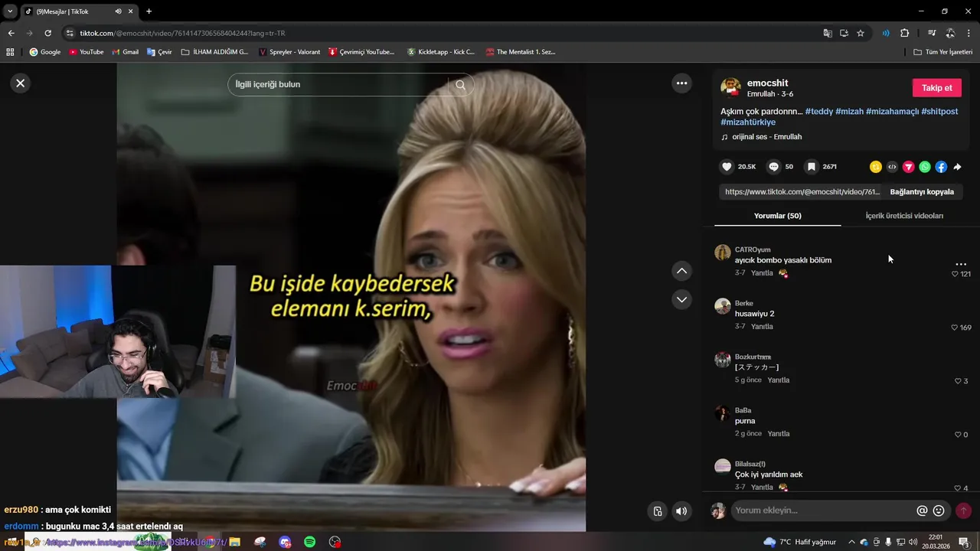Open the tab search dropdown
This screenshot has height=551, width=980.
pos(10,11)
